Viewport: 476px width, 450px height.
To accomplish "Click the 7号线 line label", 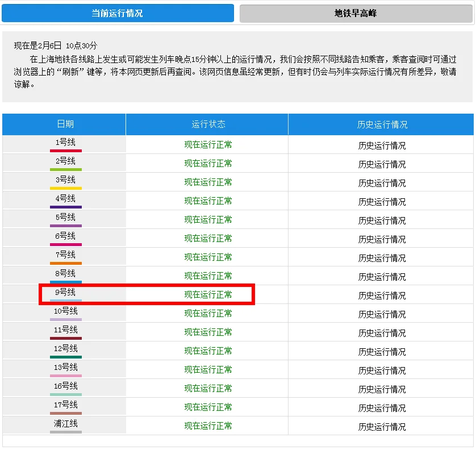I will click(x=65, y=255).
